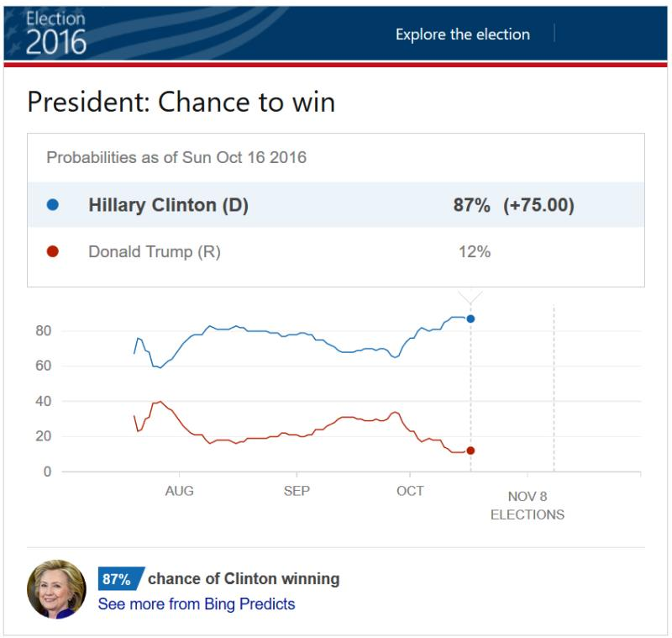The height and width of the screenshot is (638, 672).
Task: Click the President: Chance to win heading
Action: (x=181, y=102)
